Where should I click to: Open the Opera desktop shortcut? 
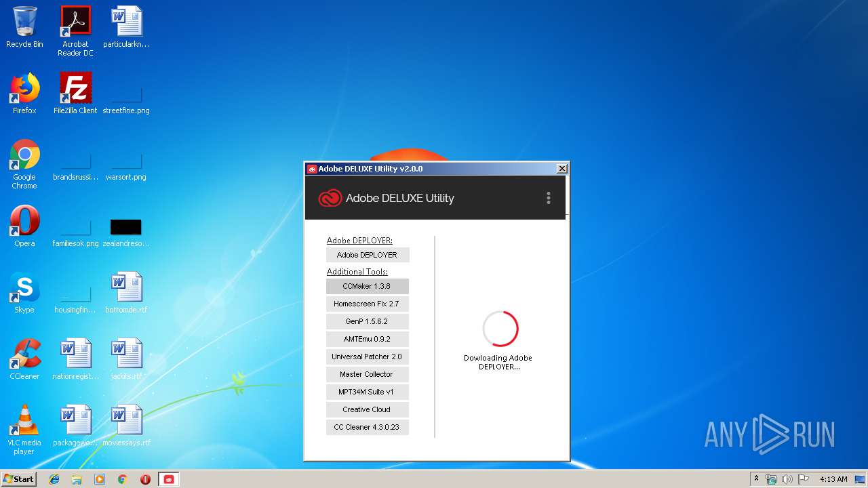click(x=24, y=226)
